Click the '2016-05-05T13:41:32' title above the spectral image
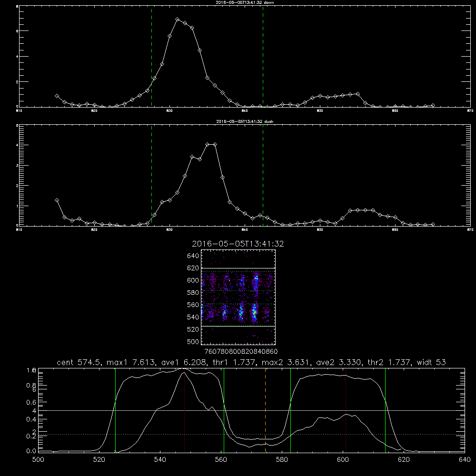476x476 pixels. [x=238, y=244]
